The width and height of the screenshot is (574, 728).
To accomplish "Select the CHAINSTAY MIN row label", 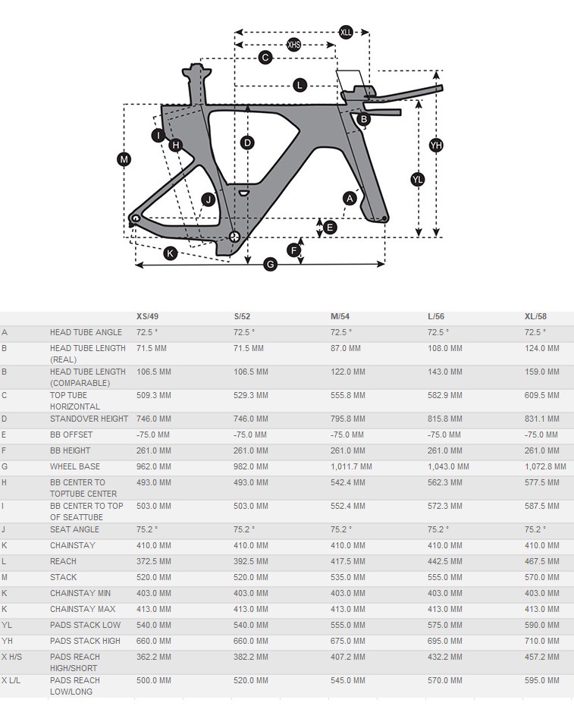I will click(x=80, y=593).
